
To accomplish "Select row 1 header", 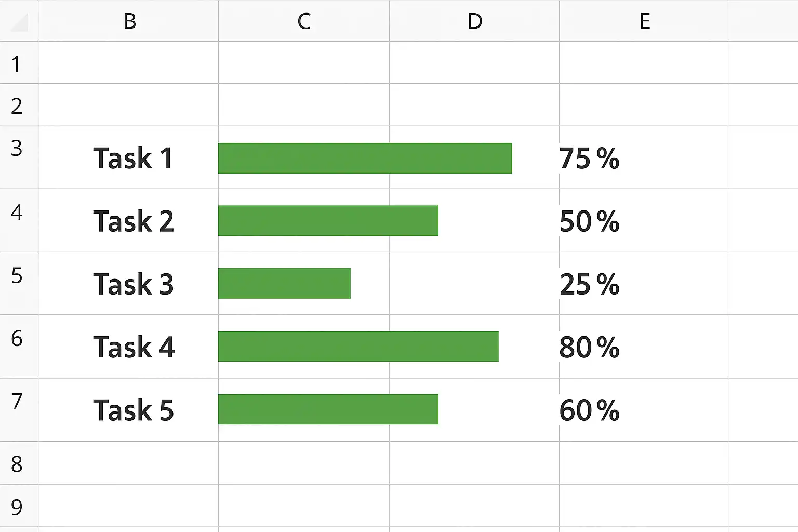I will tap(17, 64).
